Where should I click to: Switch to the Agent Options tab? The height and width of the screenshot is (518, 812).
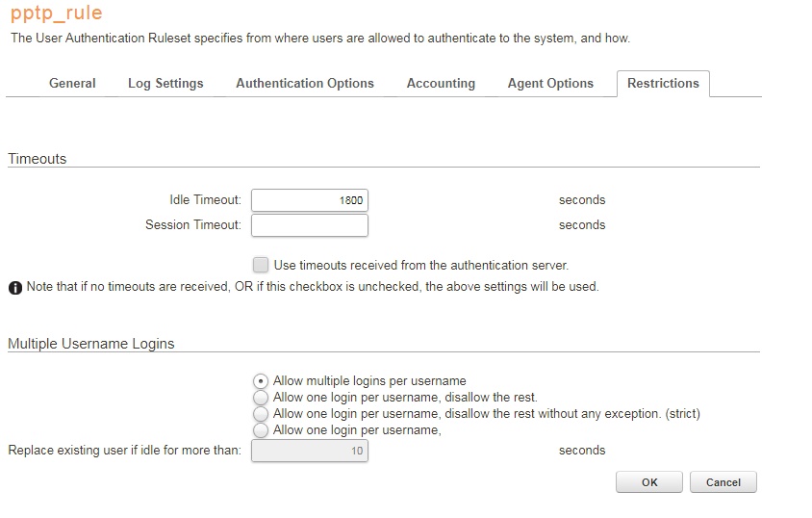tap(550, 84)
